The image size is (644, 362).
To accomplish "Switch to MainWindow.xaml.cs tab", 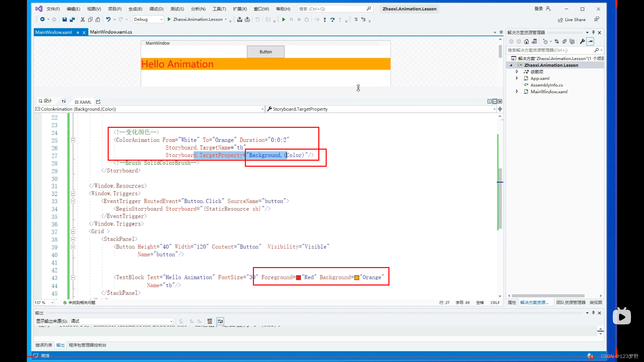I will click(111, 32).
